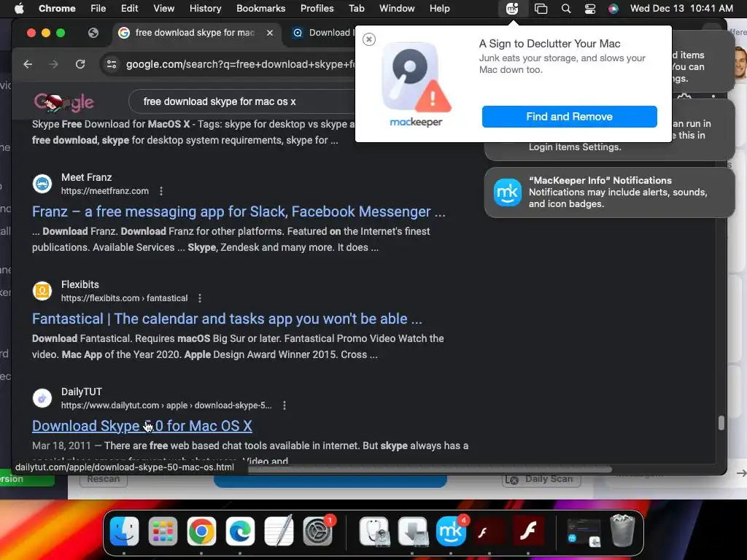Click the globe icon left of tabs
The image size is (747, 560).
(x=93, y=33)
